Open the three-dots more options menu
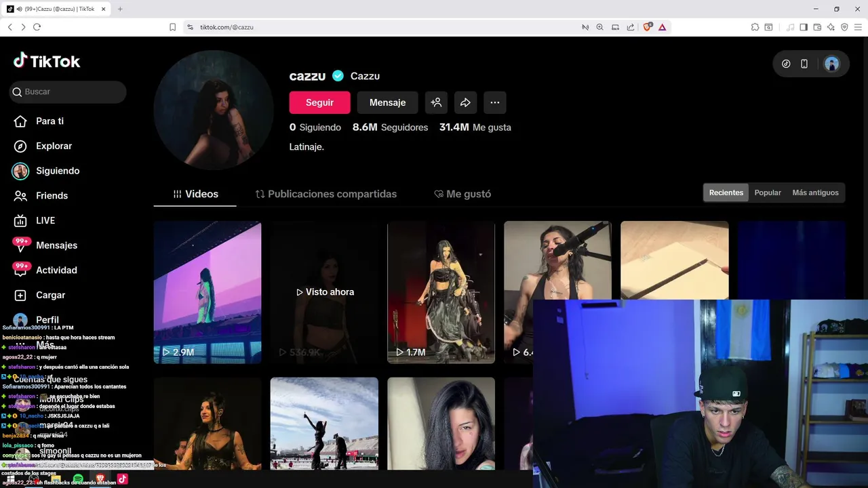The height and width of the screenshot is (488, 868). (495, 102)
